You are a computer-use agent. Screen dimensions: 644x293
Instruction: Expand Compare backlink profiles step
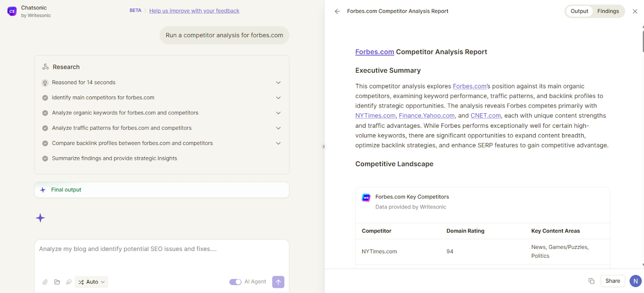278,143
